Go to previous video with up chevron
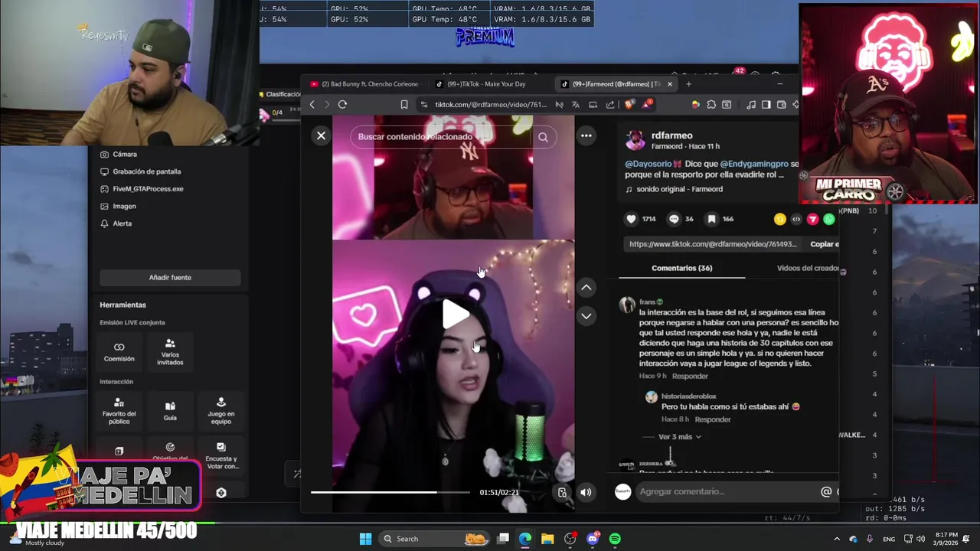 click(586, 287)
